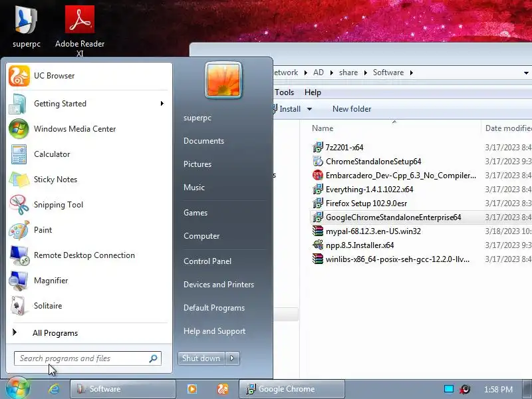Open Remote Desktop Connection icon
532x399 pixels.
(x=19, y=255)
